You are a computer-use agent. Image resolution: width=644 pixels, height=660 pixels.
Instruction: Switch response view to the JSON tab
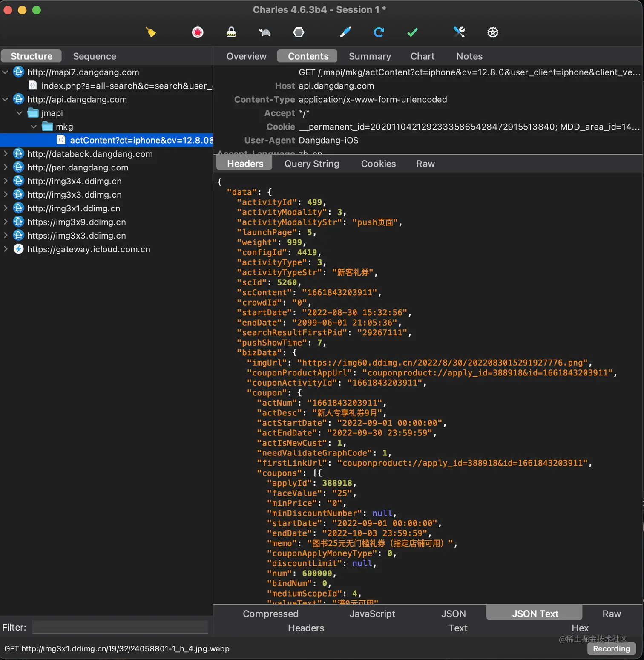click(453, 614)
